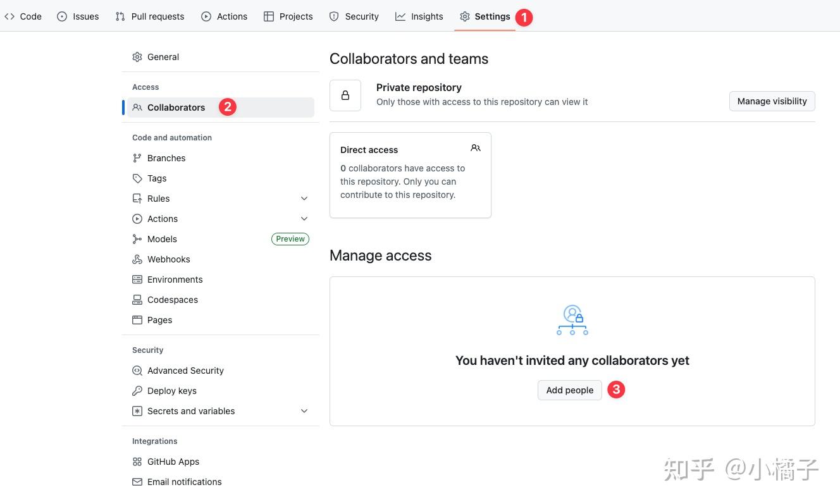Expand the Rules section chevron
Viewport: 840px width, 504px height.
[x=304, y=199]
